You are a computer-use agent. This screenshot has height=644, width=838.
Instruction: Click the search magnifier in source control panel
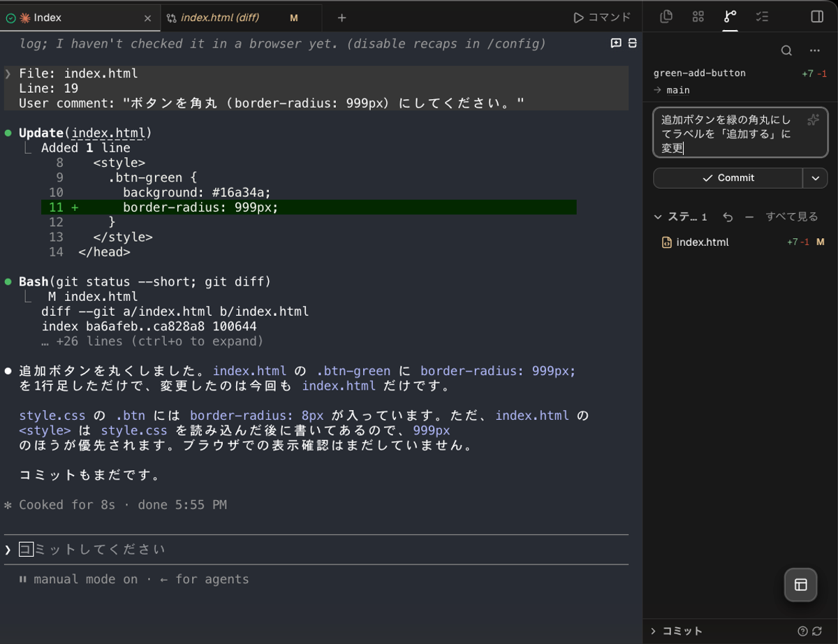(786, 50)
